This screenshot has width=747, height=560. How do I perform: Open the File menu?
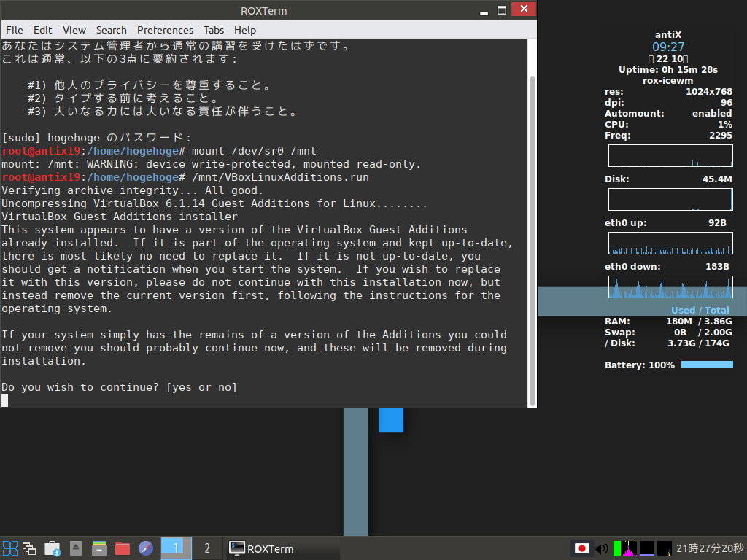pyautogui.click(x=15, y=30)
